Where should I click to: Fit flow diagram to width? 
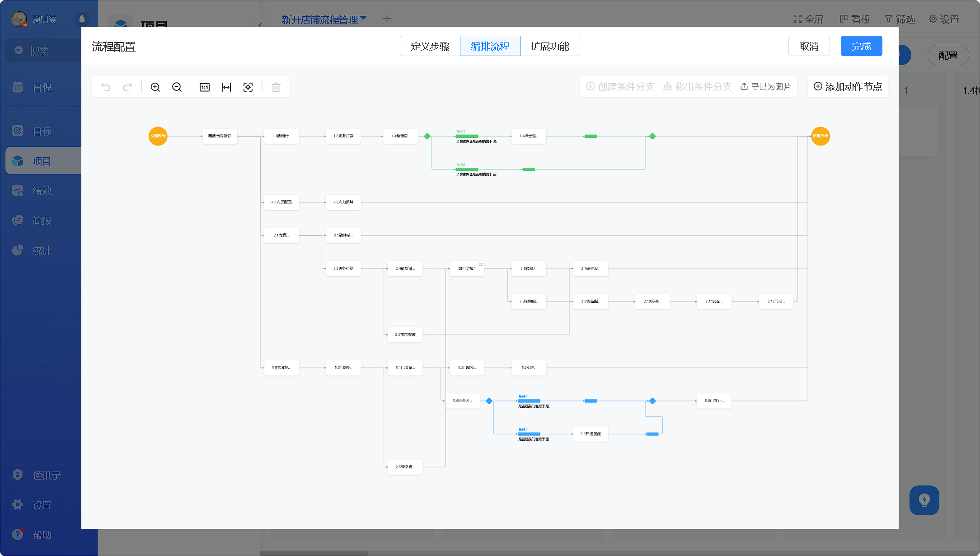tap(226, 87)
